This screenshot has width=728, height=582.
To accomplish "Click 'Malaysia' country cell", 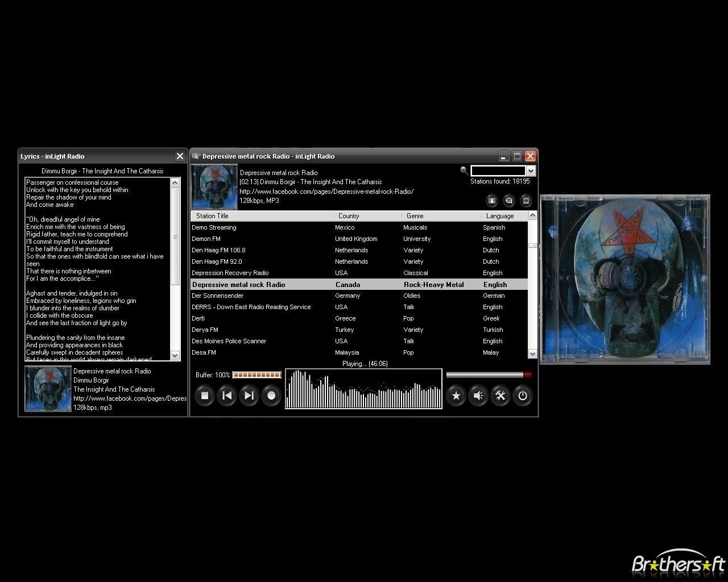I will tap(347, 352).
